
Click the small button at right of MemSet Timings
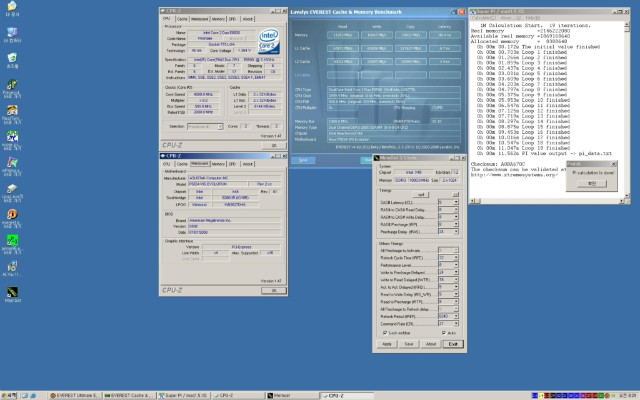click(456, 195)
